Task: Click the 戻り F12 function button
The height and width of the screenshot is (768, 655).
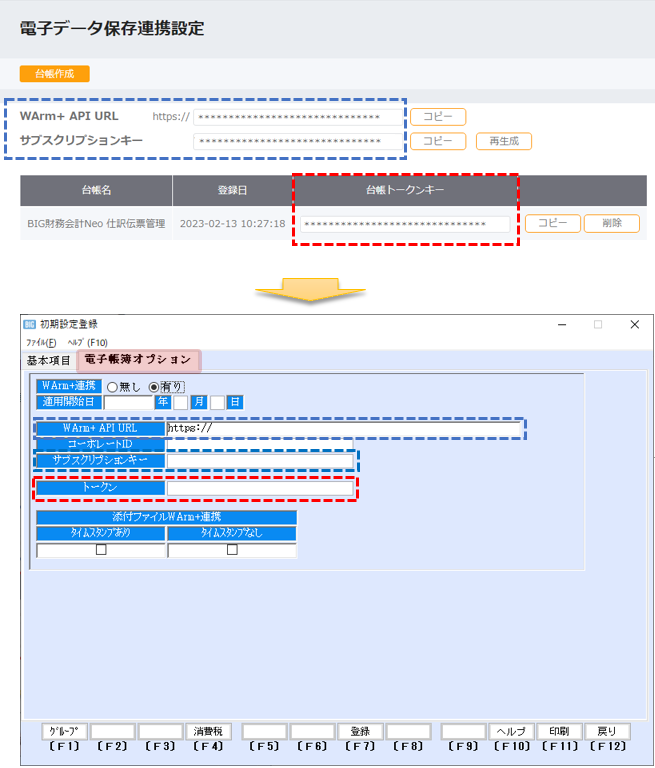Action: pyautogui.click(x=607, y=731)
